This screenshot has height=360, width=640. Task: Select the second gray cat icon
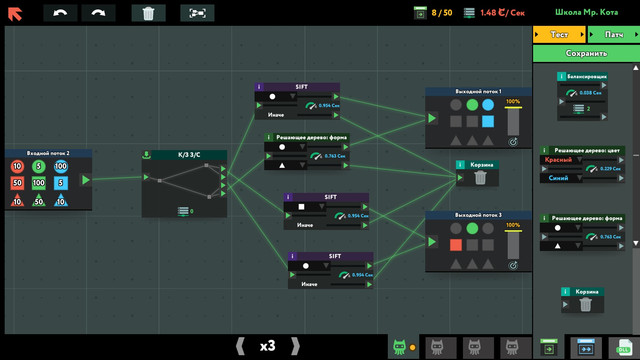coord(474,347)
